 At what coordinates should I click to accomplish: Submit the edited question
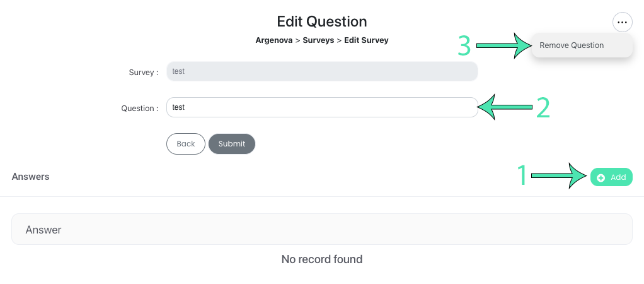[x=232, y=144]
